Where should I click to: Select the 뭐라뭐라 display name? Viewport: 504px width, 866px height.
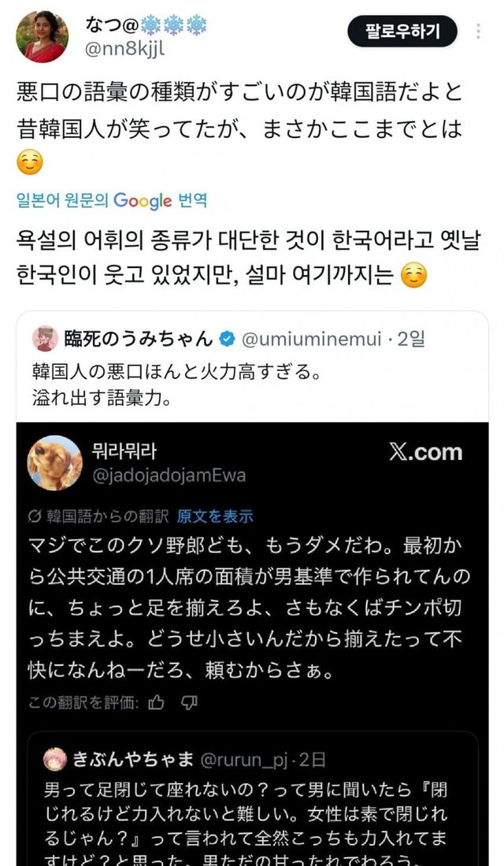126,452
